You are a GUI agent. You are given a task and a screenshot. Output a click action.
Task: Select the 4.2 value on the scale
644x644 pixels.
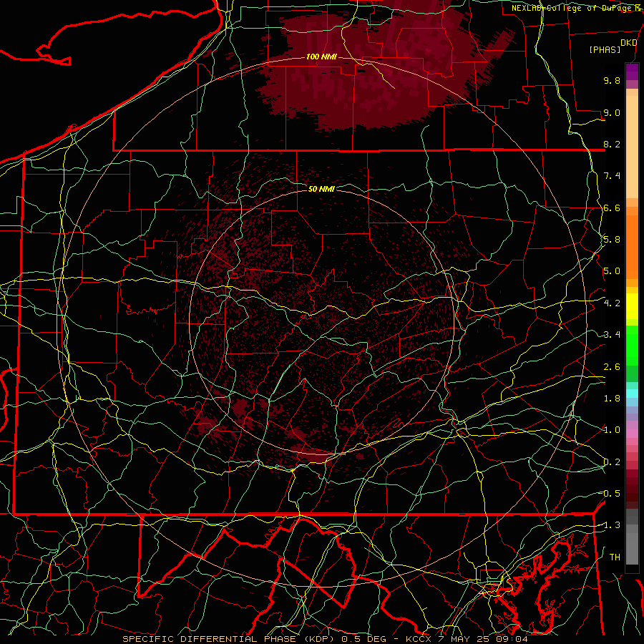(612, 303)
